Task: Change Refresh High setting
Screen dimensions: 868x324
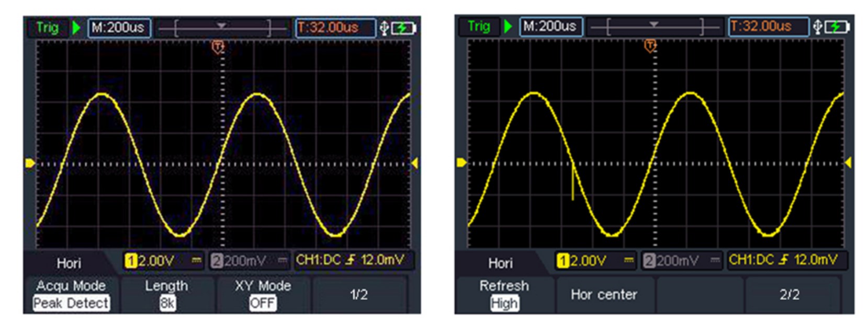Action: point(504,295)
